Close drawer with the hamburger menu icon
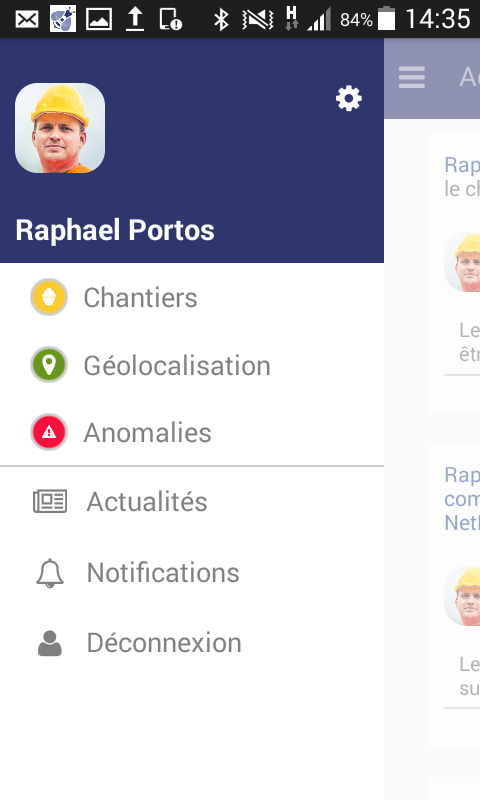This screenshot has height=800, width=480. pyautogui.click(x=412, y=78)
